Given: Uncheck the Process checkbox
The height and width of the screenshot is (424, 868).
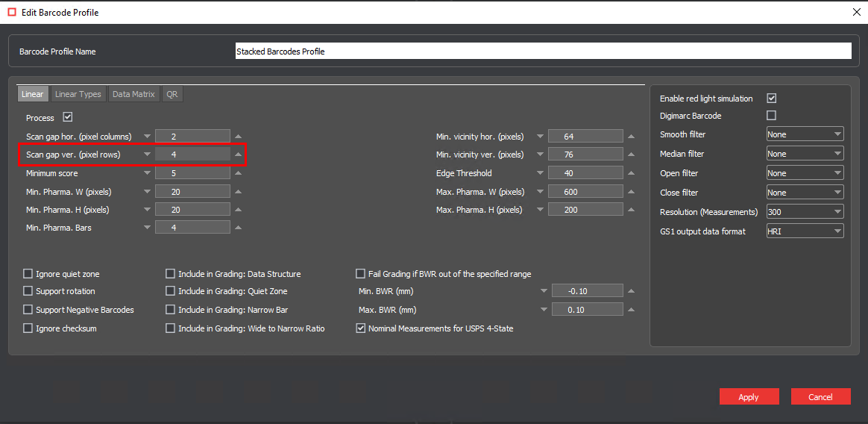Looking at the screenshot, I should pos(68,117).
